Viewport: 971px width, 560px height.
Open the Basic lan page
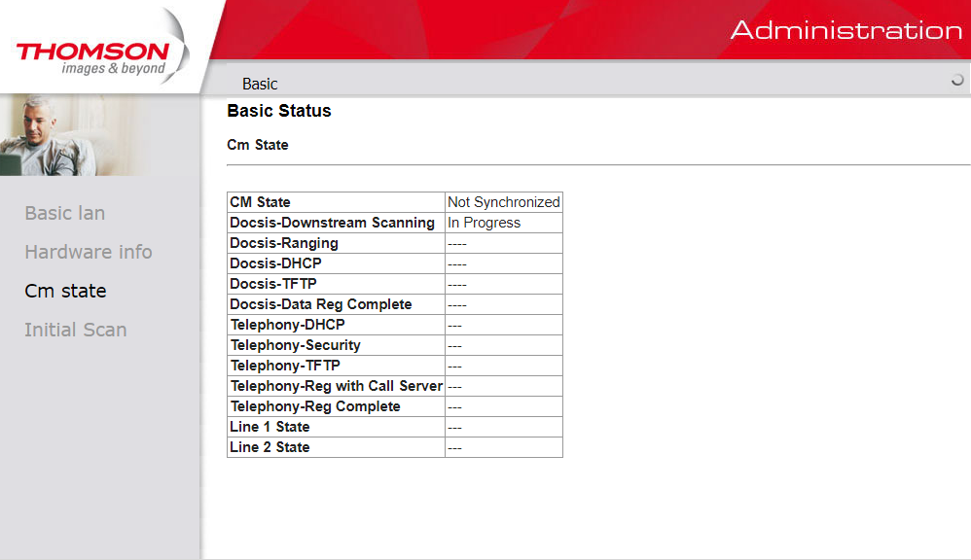pos(65,213)
